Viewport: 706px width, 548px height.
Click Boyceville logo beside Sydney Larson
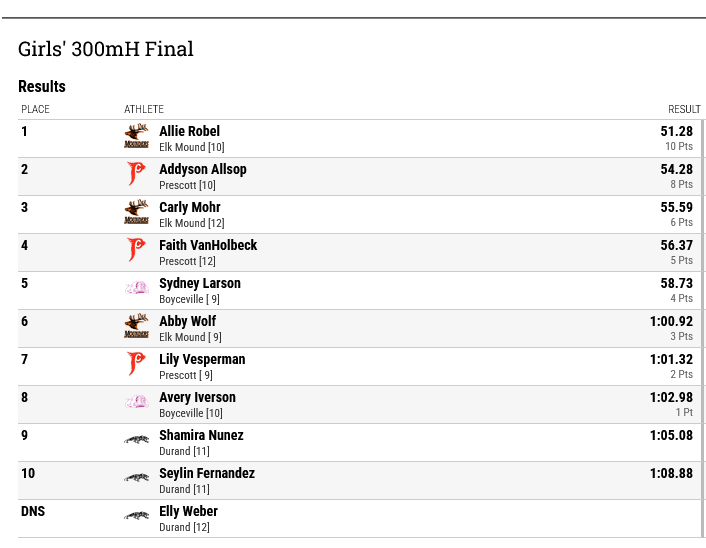coord(136,288)
